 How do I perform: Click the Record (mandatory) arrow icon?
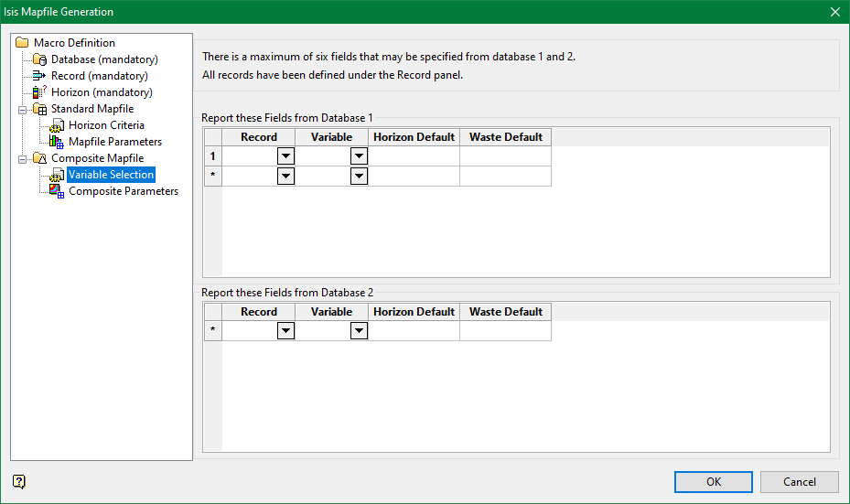coord(39,75)
